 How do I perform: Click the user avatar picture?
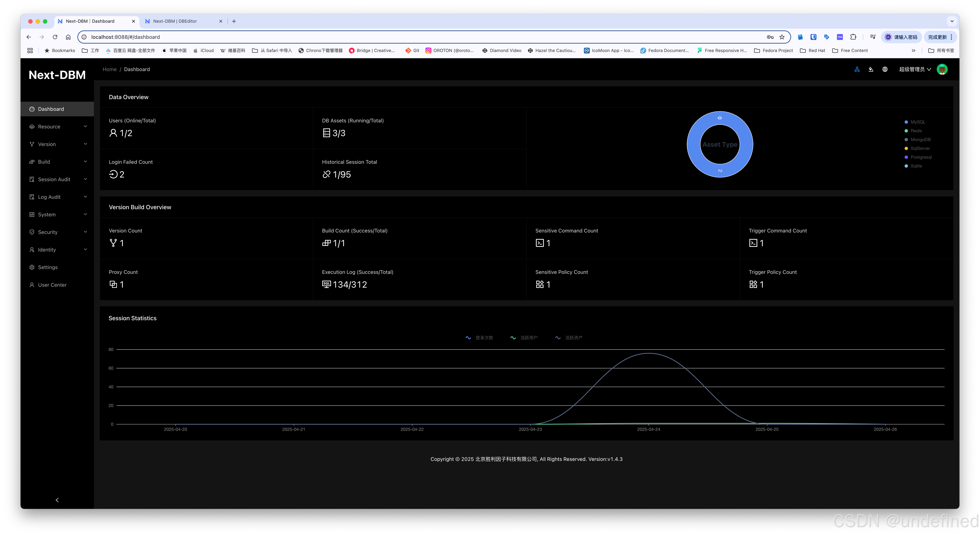(942, 69)
